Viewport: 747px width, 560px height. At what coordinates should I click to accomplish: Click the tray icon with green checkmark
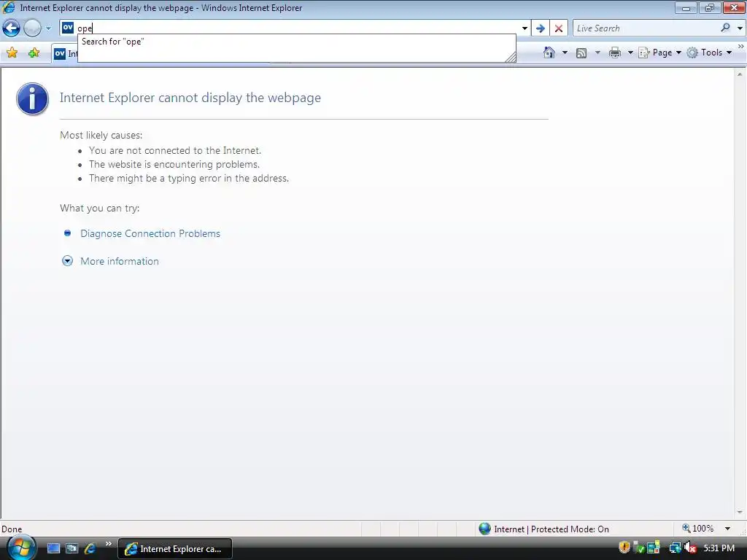pyautogui.click(x=639, y=548)
